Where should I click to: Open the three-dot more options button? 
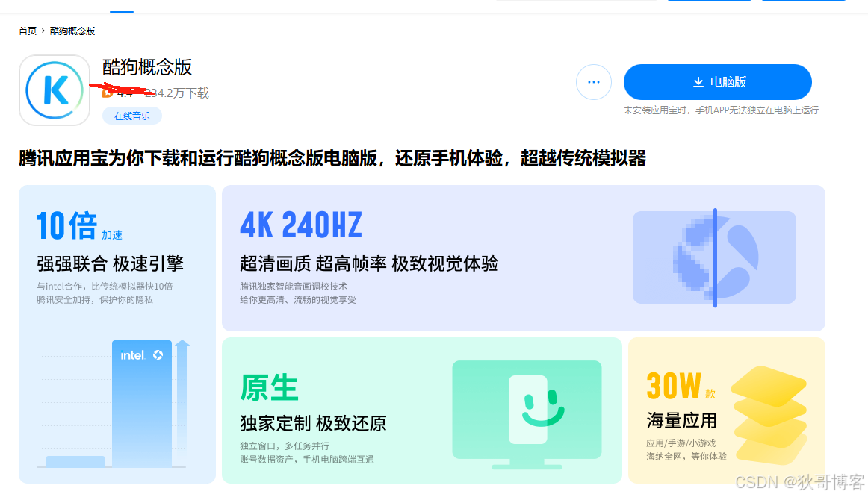(x=593, y=82)
